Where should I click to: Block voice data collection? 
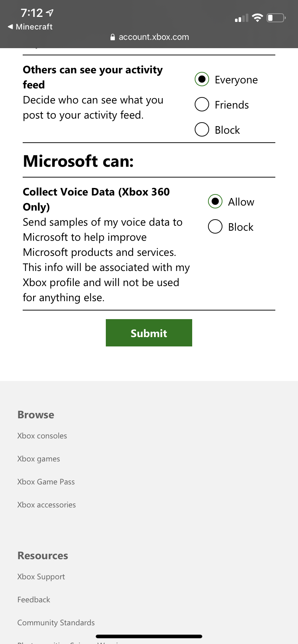(215, 227)
